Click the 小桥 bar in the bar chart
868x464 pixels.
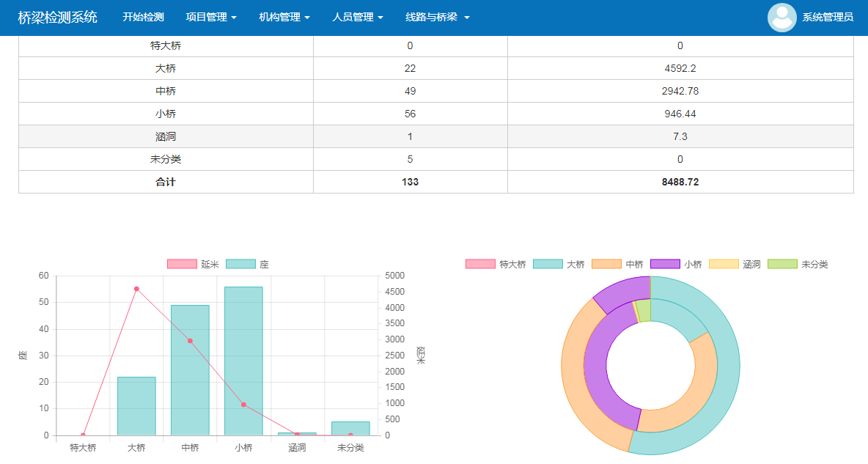coord(243,367)
